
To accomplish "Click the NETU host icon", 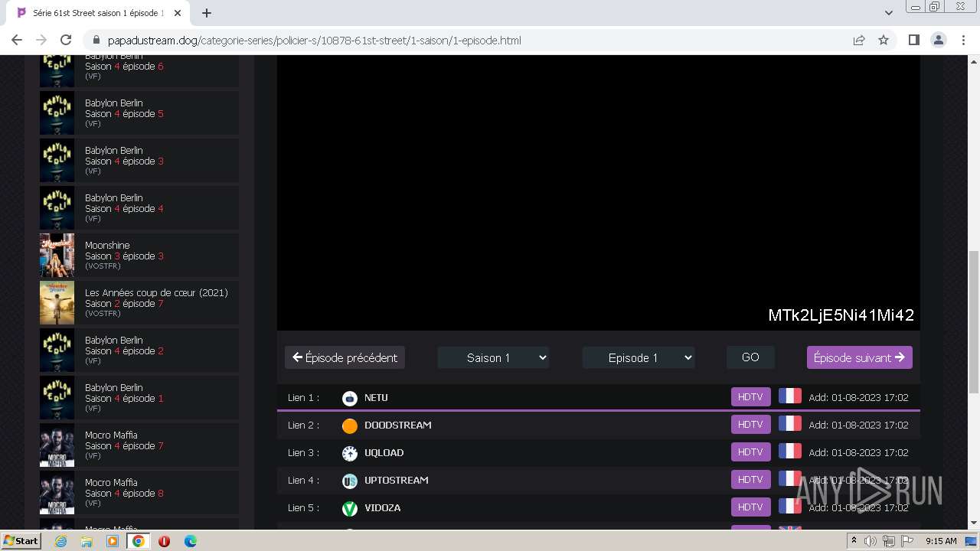I will 349,398.
